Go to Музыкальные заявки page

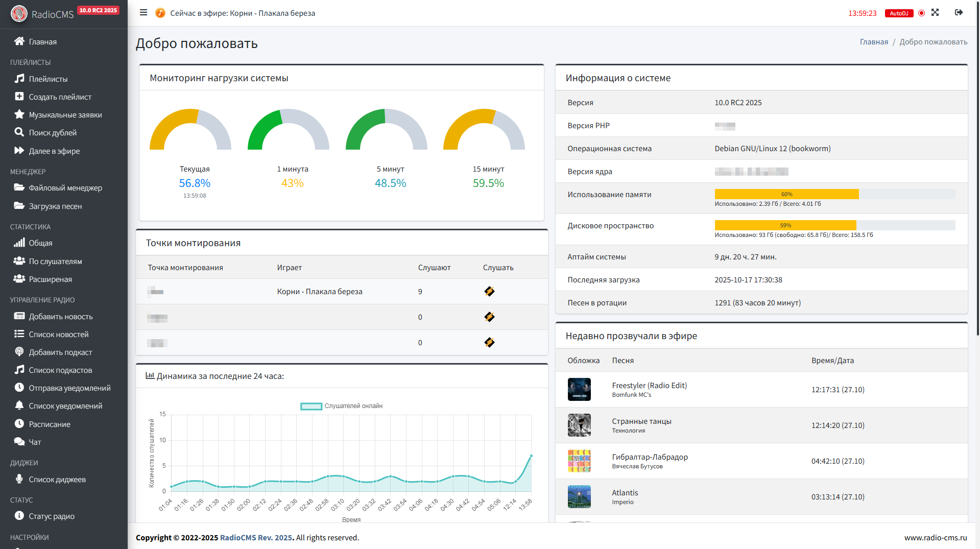(x=65, y=115)
